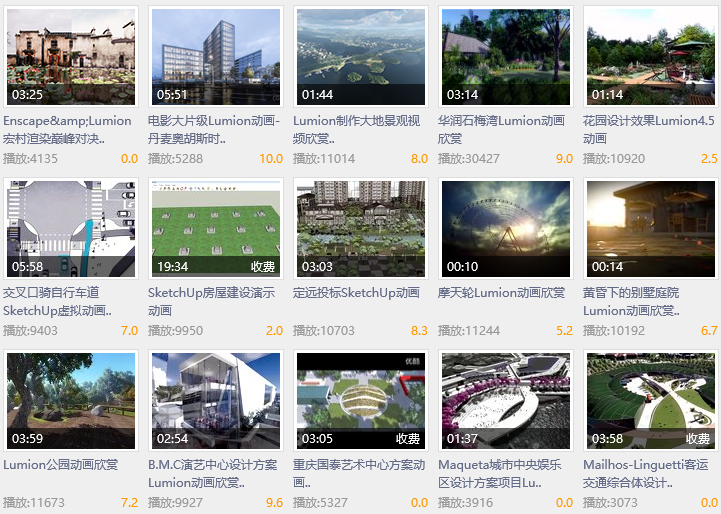The image size is (721, 514).
Task: Open the Lumion制作大地景观视频欣赏 title link
Action: (x=356, y=130)
